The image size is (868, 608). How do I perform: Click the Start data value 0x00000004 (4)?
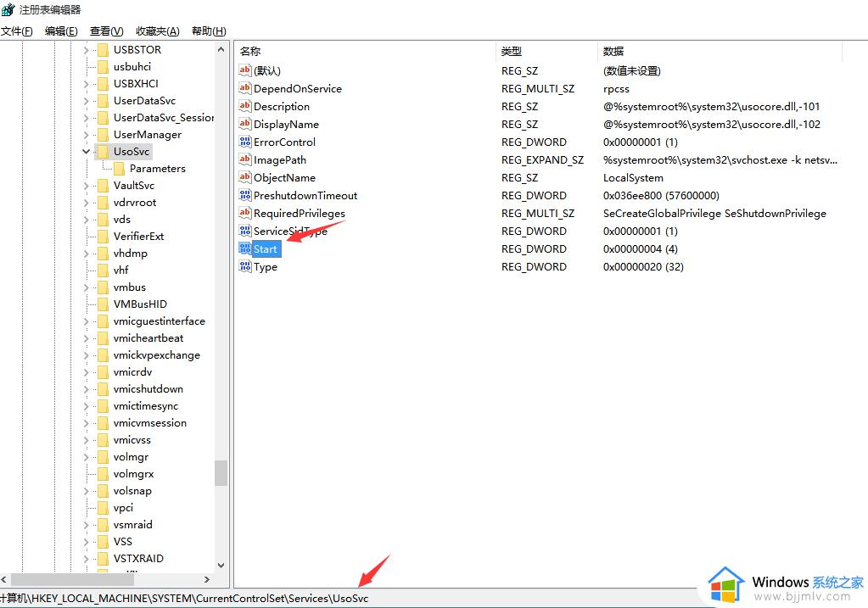(641, 249)
